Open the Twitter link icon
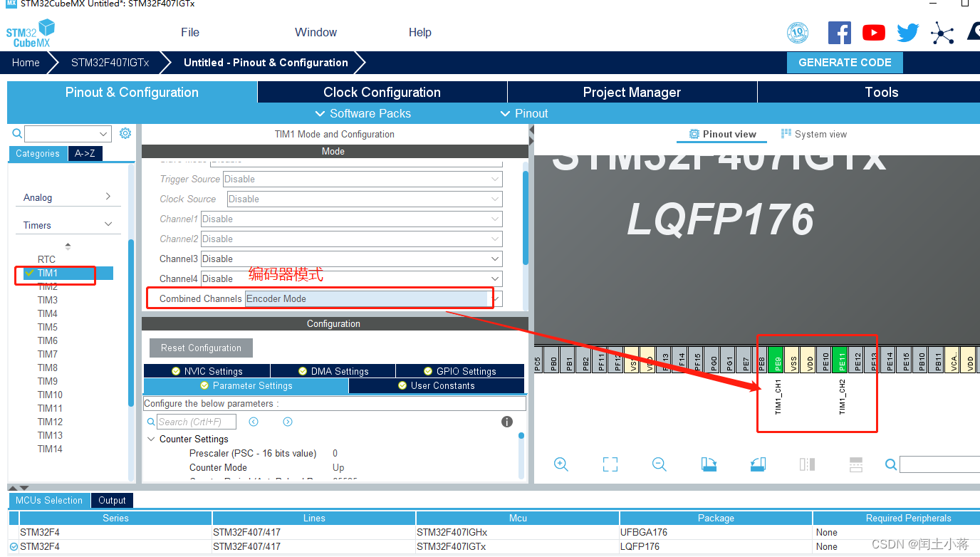Image resolution: width=980 pixels, height=557 pixels. pyautogui.click(x=908, y=33)
